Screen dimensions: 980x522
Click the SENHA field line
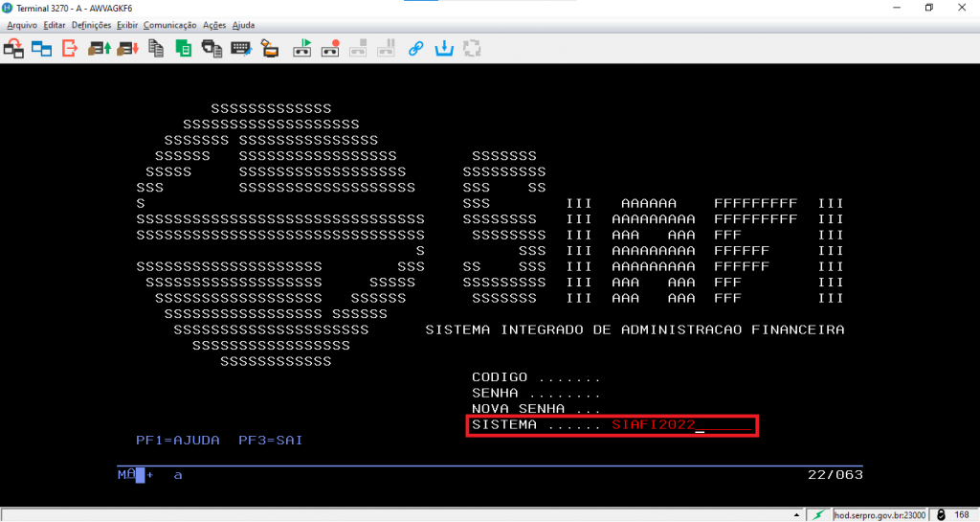pyautogui.click(x=535, y=394)
